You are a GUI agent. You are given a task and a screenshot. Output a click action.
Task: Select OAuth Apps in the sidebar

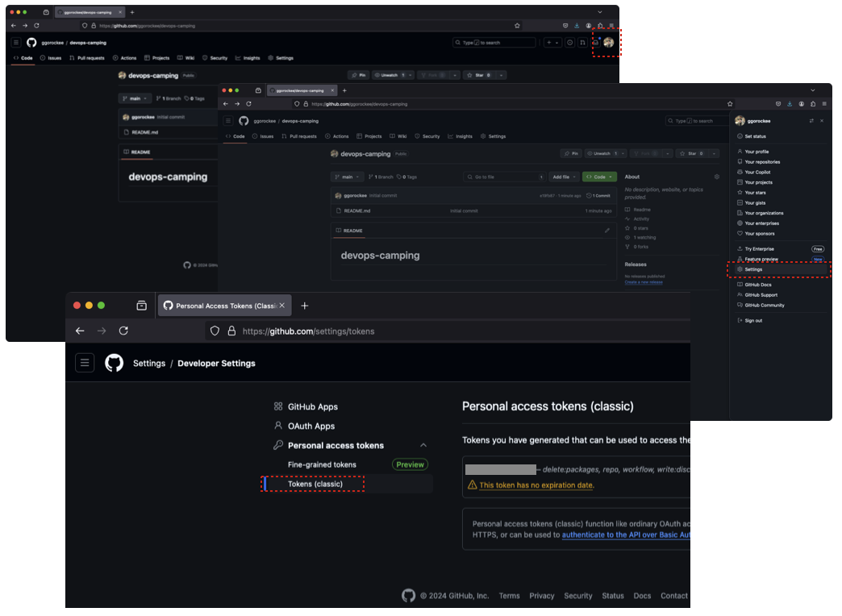tap(311, 427)
